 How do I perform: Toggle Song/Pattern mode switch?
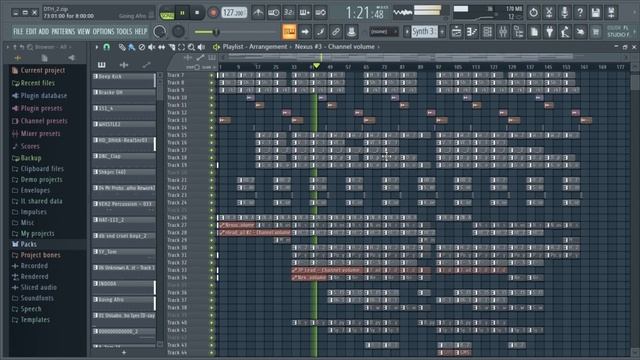click(x=167, y=13)
